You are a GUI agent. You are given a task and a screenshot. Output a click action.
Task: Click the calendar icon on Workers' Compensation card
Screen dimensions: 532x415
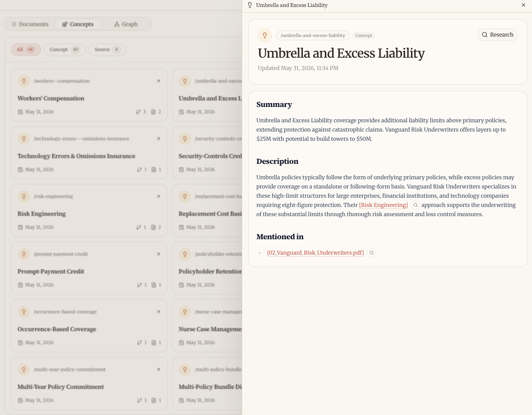coord(20,112)
